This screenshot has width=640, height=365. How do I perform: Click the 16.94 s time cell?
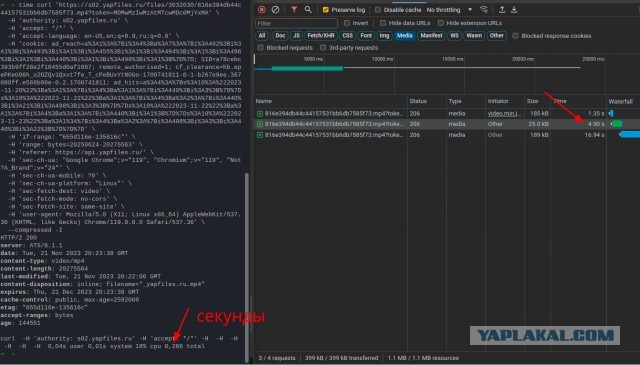pos(594,135)
